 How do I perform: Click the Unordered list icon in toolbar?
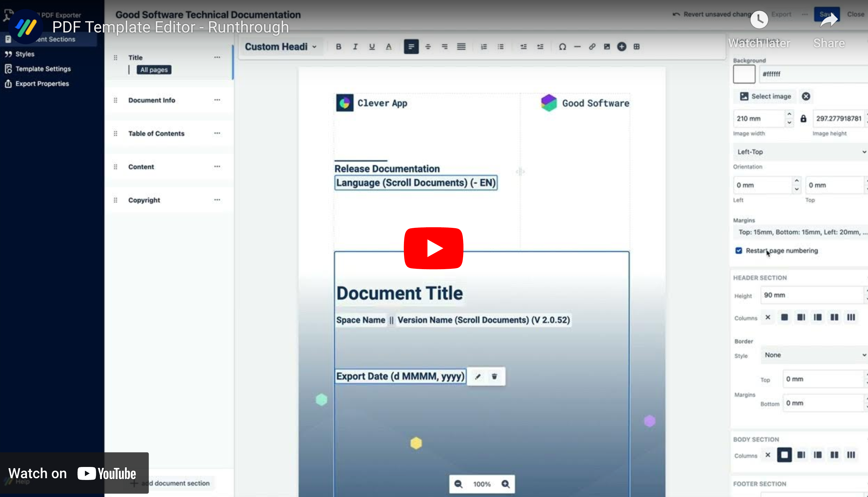point(501,46)
